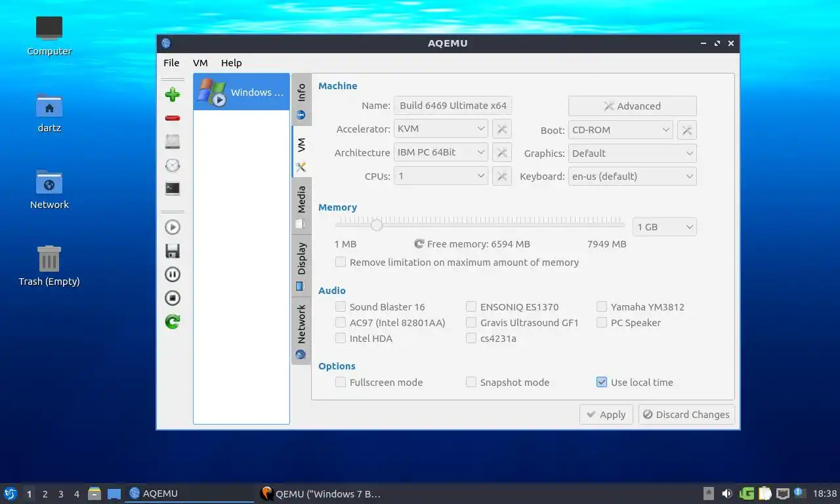This screenshot has width=840, height=504.
Task: Open file manager from the taskbar
Action: coord(94,493)
